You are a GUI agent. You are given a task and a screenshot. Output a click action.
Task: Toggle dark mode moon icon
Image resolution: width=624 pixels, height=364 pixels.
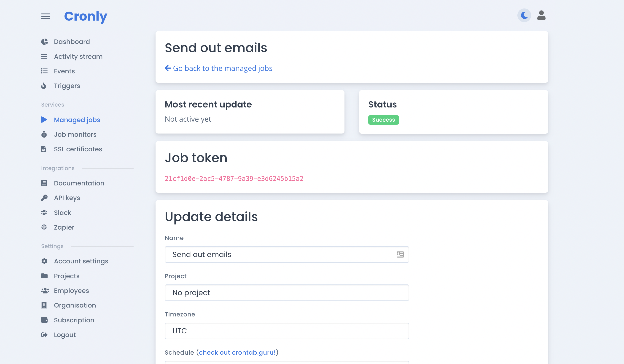524,16
